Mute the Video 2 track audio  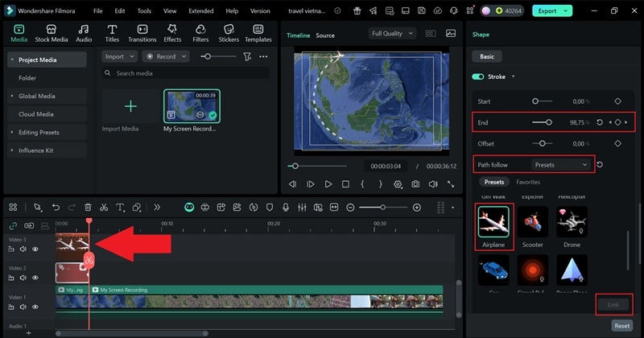click(23, 278)
